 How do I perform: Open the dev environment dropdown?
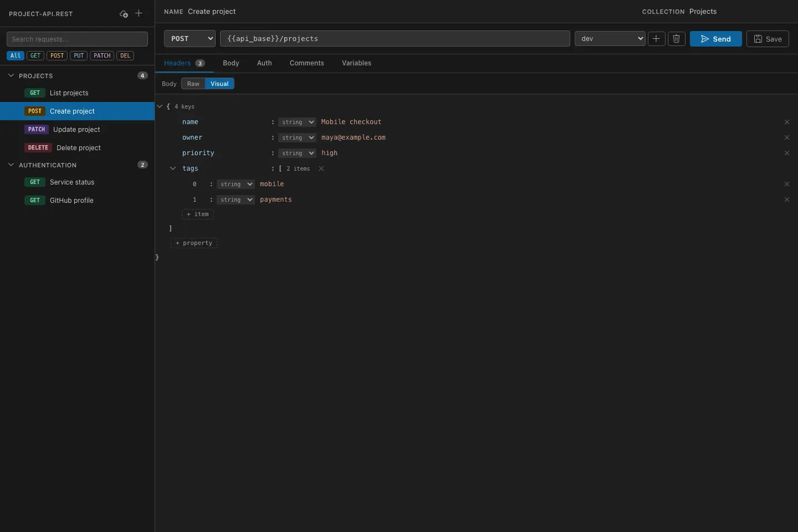[x=610, y=39]
